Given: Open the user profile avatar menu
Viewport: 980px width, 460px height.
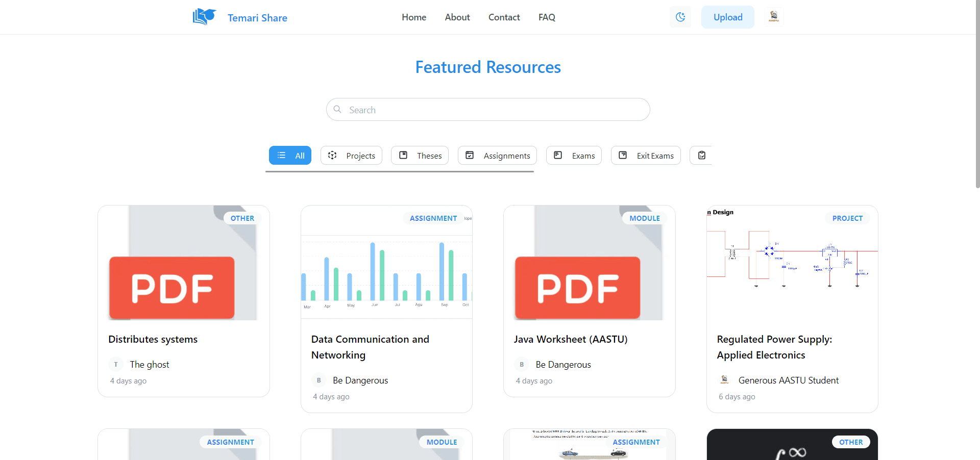Looking at the screenshot, I should point(774,17).
